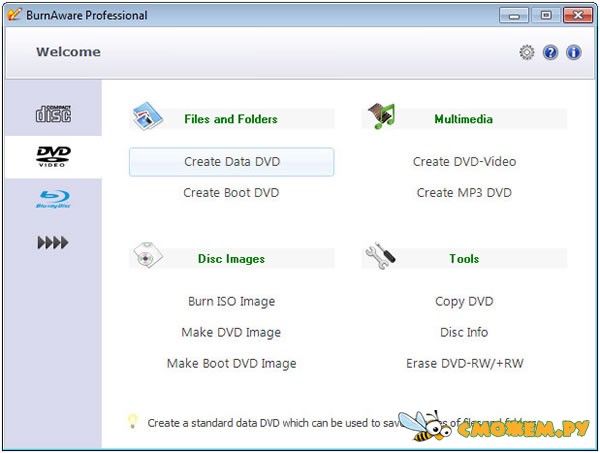Click the Tools wrench and screwdriver icon
The image size is (600, 453).
[380, 256]
